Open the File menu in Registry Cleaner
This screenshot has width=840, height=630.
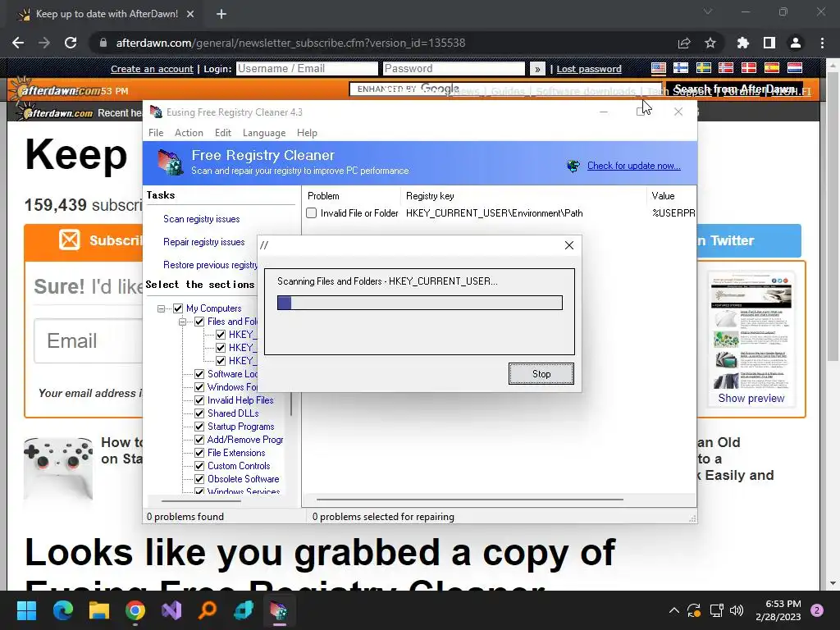point(156,133)
